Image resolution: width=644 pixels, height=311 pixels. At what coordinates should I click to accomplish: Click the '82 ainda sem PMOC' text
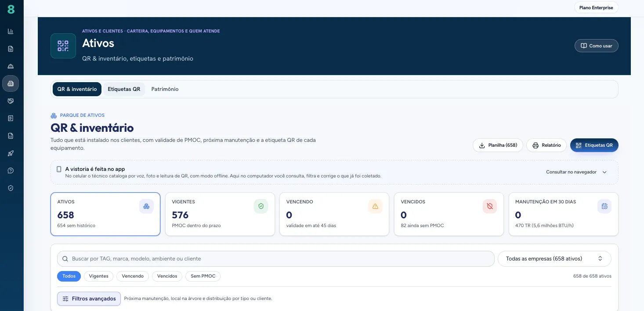(422, 226)
